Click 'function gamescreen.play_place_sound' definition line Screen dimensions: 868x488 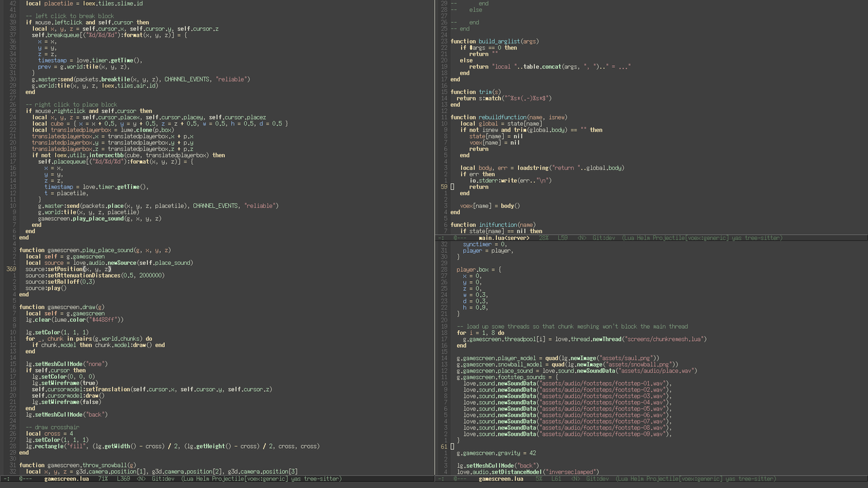click(x=96, y=250)
